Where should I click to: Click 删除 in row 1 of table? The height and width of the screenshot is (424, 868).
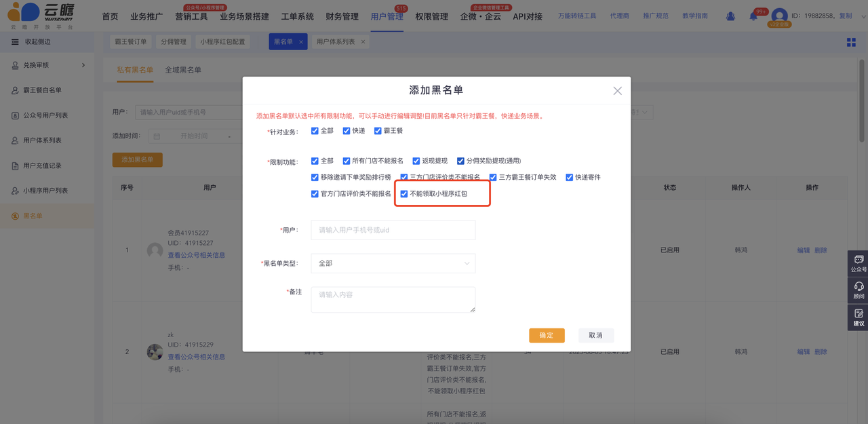pos(821,250)
